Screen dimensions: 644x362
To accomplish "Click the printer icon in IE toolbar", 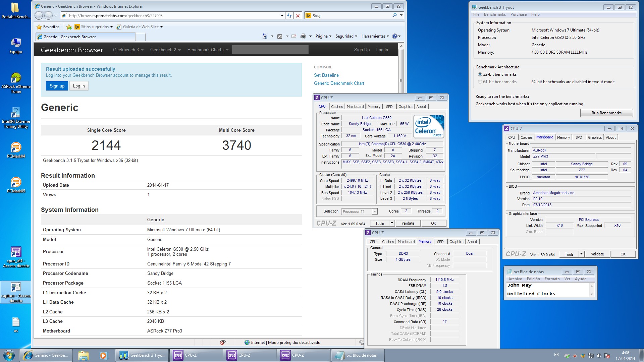I will click(303, 36).
